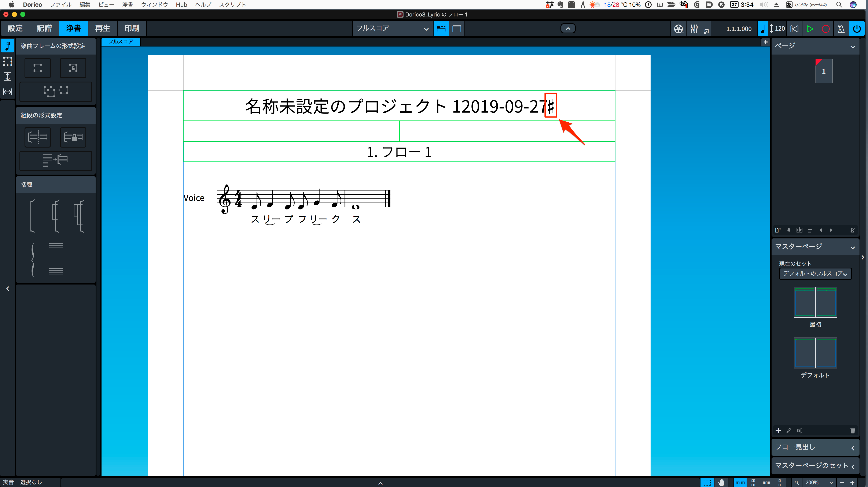
Task: Select the note spacing tool
Action: (x=7, y=92)
